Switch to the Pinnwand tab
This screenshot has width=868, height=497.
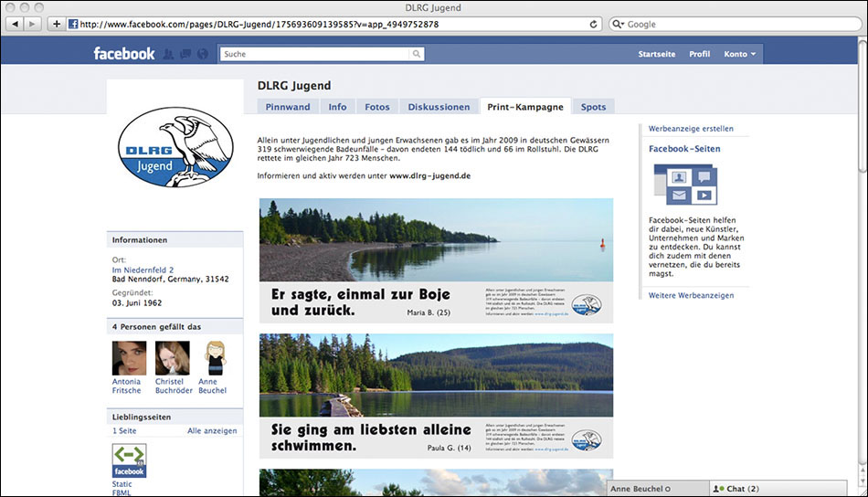coord(288,107)
